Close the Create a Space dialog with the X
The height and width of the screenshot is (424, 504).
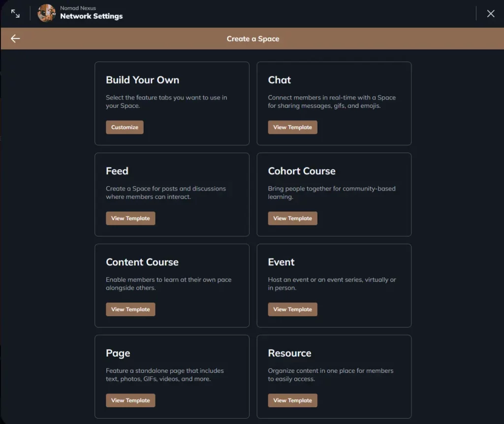[491, 13]
